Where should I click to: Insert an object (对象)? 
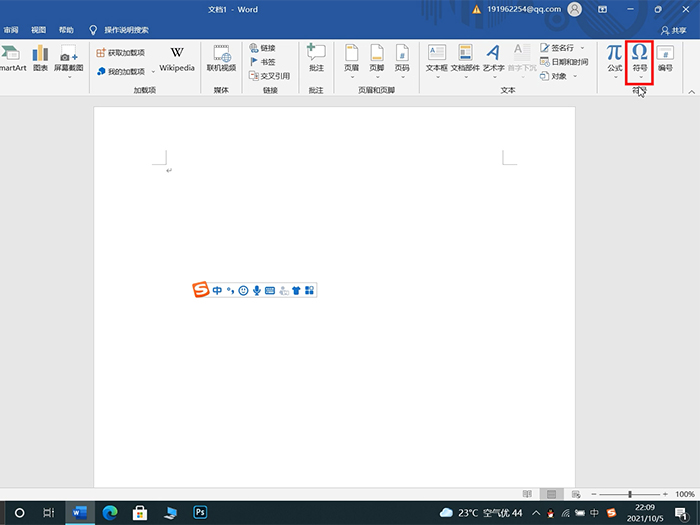click(554, 76)
